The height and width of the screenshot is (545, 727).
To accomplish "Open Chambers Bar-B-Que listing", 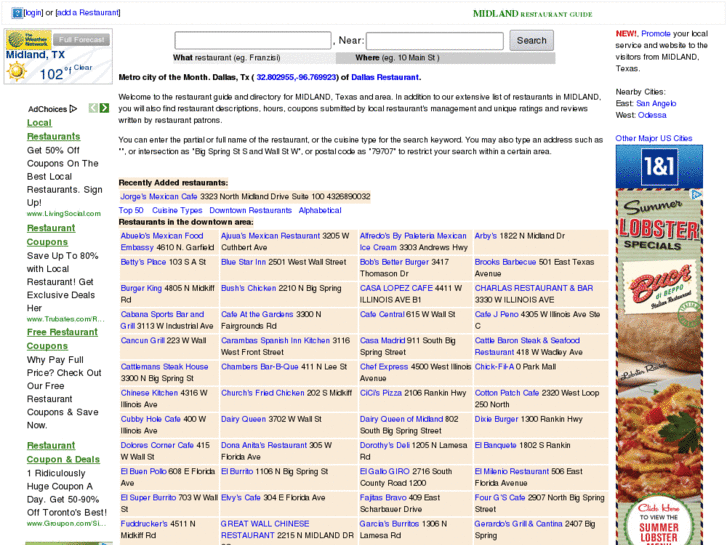I will 260,366.
